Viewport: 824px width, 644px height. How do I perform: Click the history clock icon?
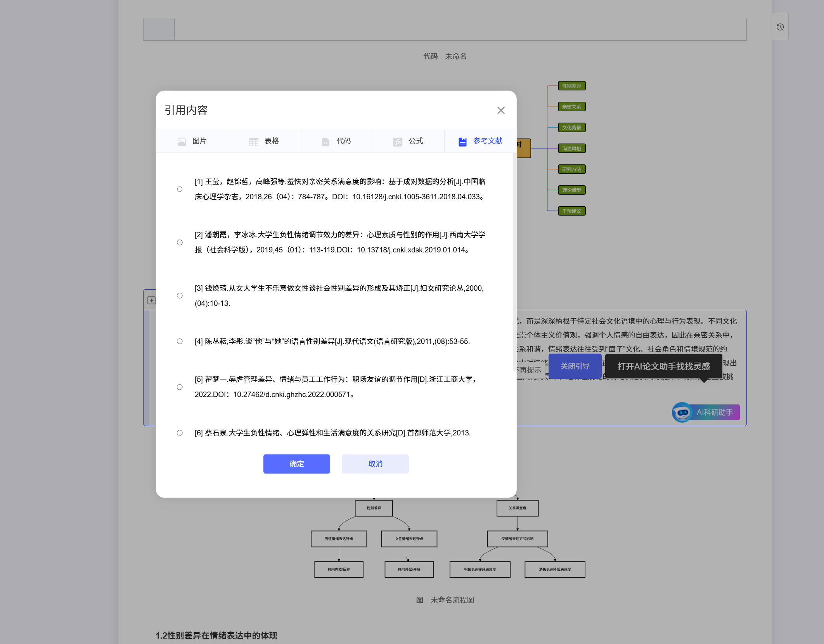pos(780,27)
